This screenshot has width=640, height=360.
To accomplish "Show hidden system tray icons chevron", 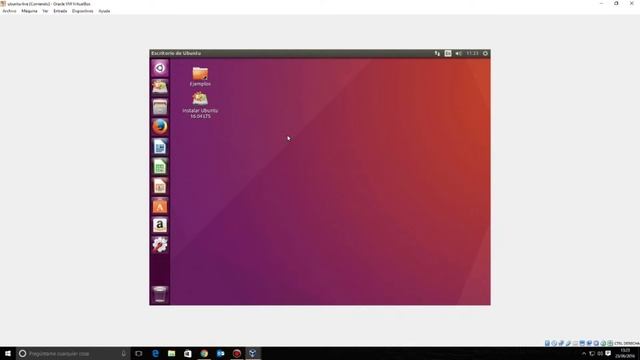I will pos(584,353).
